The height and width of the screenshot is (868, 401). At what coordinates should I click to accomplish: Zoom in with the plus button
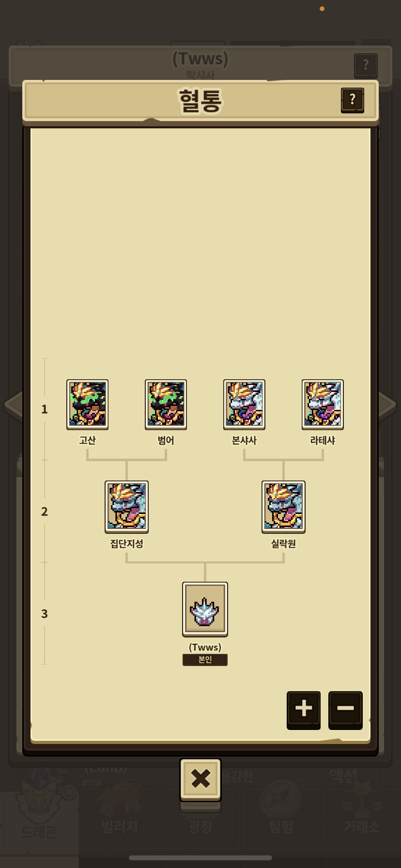[x=304, y=710]
